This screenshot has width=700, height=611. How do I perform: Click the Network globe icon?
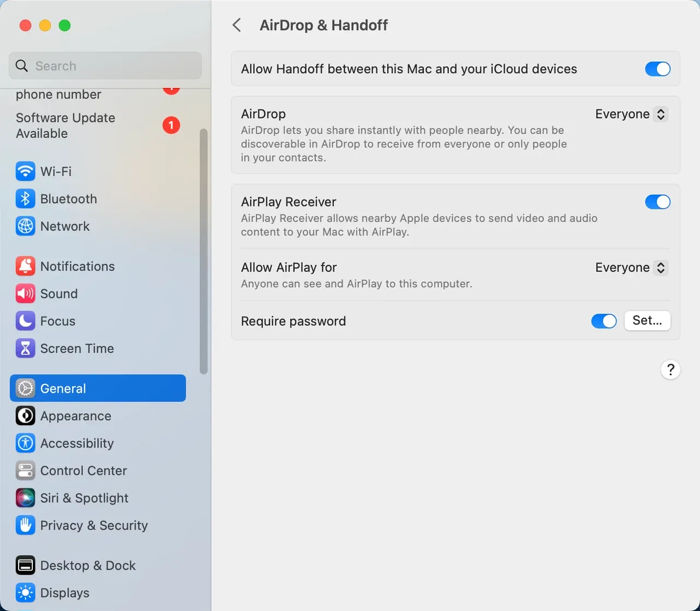(x=25, y=226)
